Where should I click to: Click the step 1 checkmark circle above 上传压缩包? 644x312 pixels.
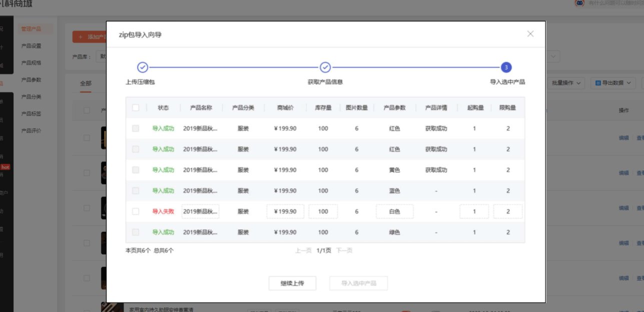[x=143, y=67]
